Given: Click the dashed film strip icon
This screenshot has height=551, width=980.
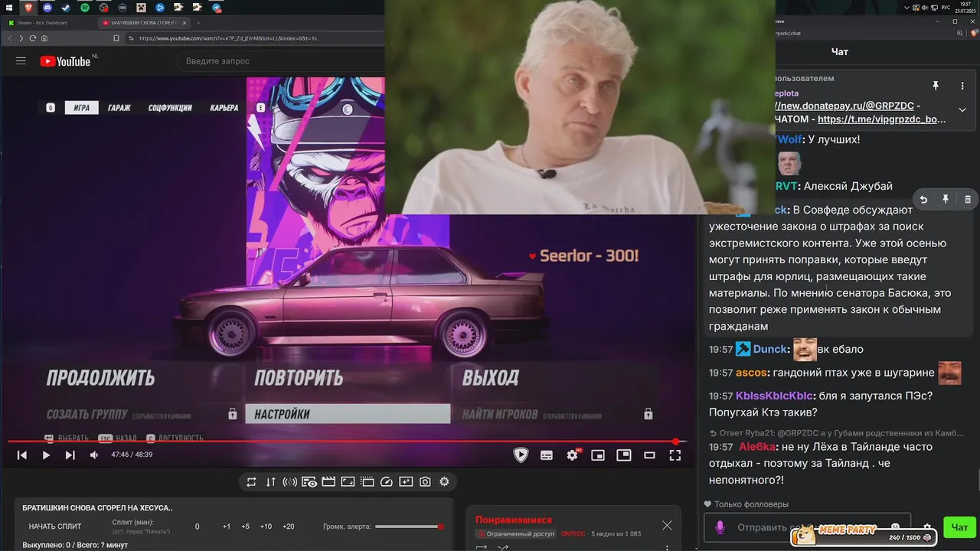Looking at the screenshot, I should (x=367, y=481).
